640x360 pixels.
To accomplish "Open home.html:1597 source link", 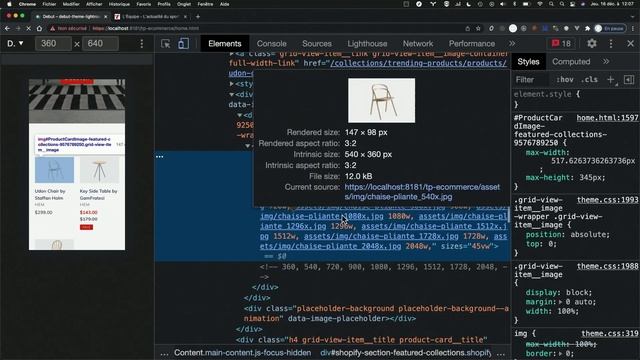I will pyautogui.click(x=607, y=118).
